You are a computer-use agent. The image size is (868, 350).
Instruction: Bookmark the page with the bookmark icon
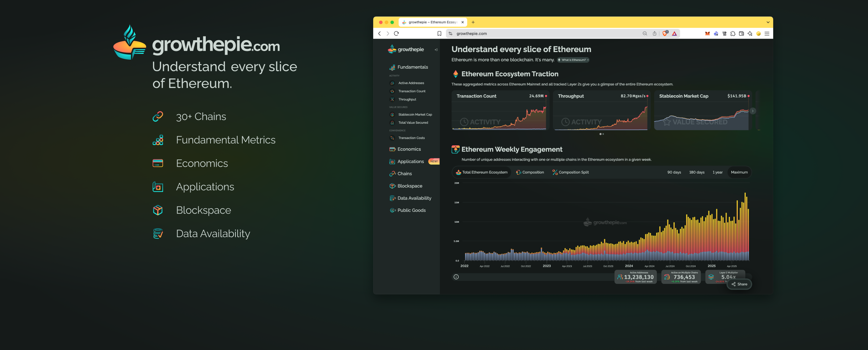[x=439, y=34]
